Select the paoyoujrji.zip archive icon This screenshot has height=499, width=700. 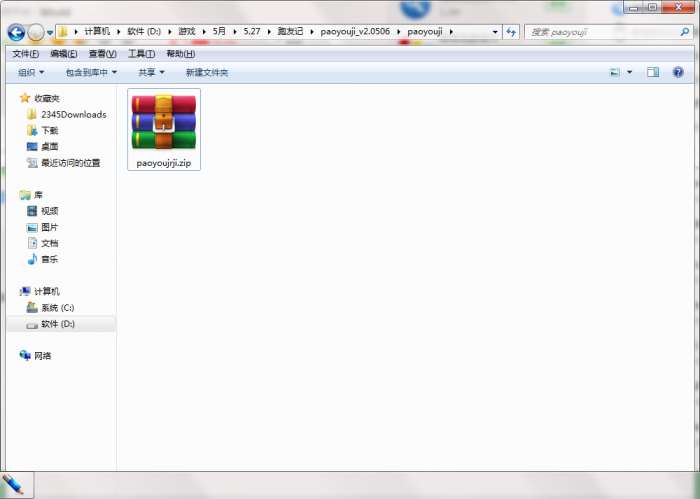[x=164, y=122]
